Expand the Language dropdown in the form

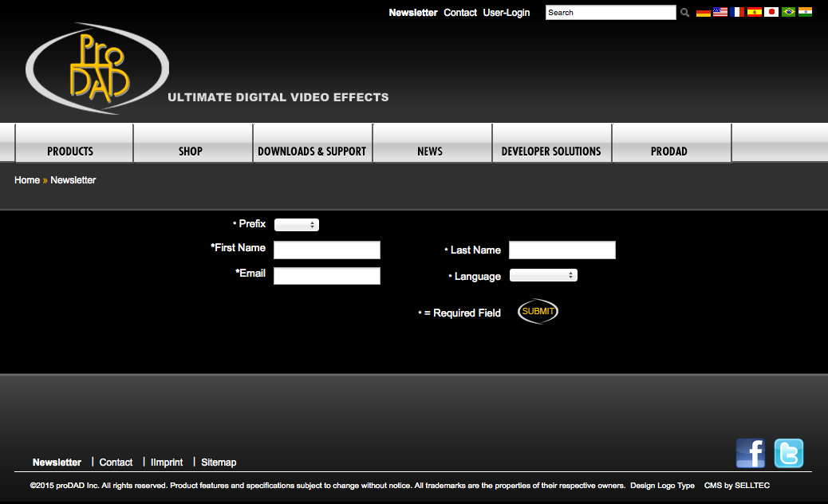click(543, 275)
